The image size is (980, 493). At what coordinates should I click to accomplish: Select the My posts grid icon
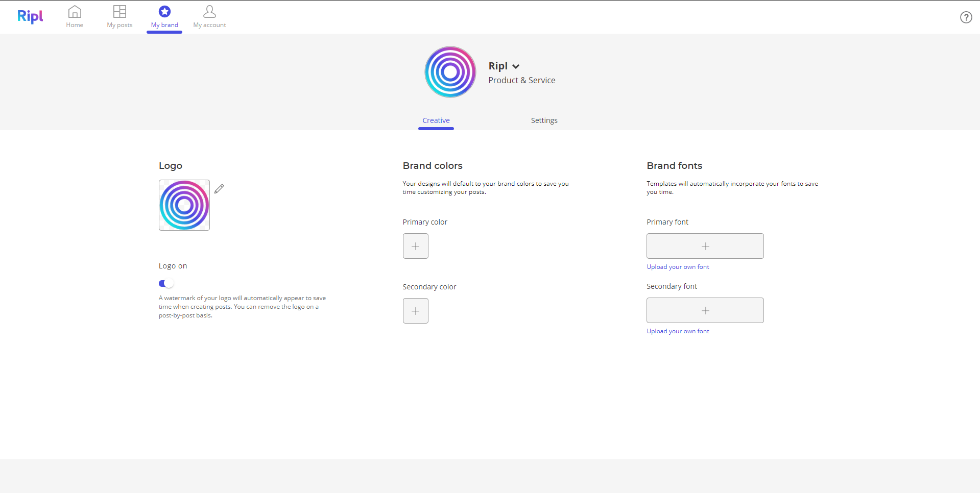click(x=119, y=11)
